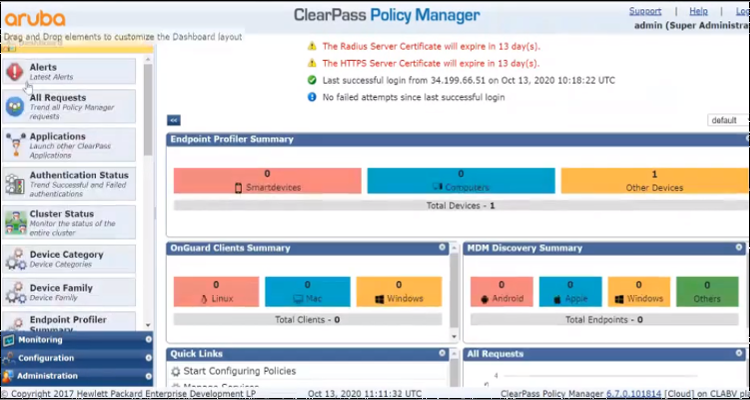Click the Device Category gears icon
The image size is (750, 400).
click(15, 259)
